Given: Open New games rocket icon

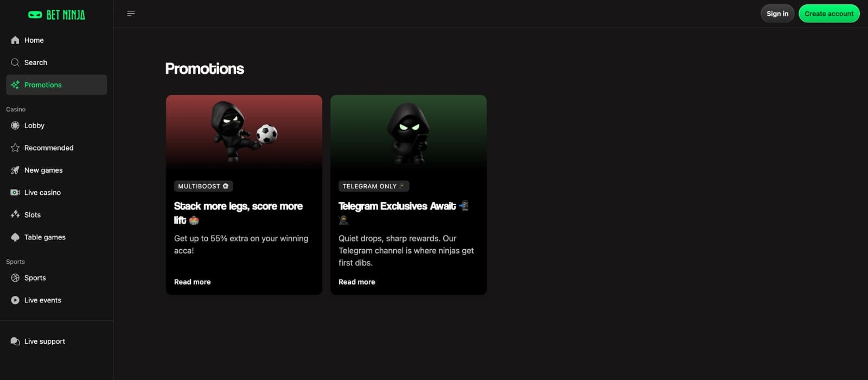Looking at the screenshot, I should (x=15, y=170).
